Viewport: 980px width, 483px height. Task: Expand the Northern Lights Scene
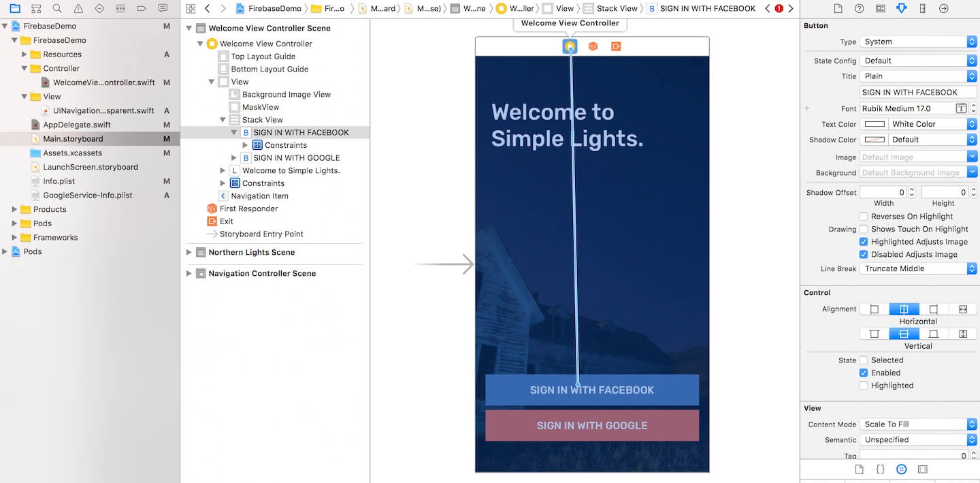point(189,252)
